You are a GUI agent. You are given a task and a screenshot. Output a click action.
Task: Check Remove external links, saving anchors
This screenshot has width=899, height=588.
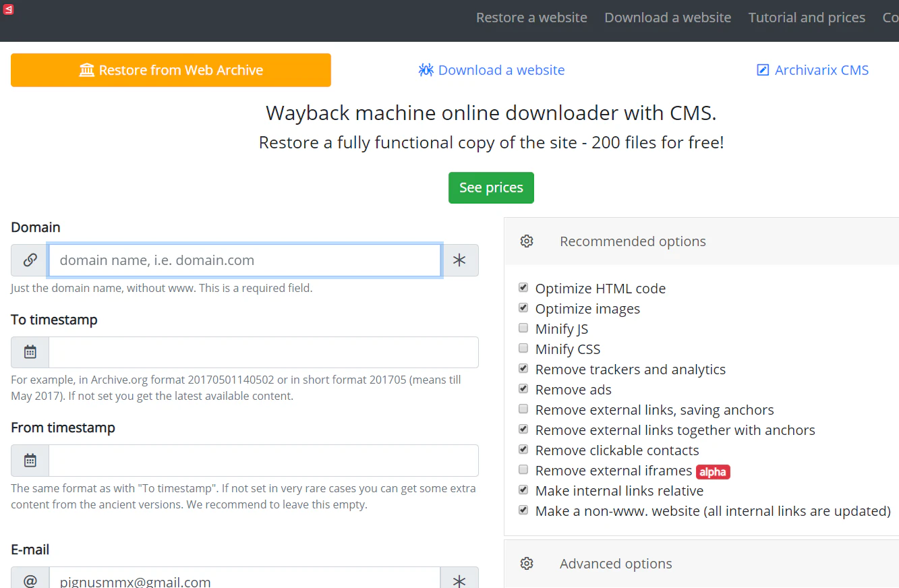tap(523, 409)
